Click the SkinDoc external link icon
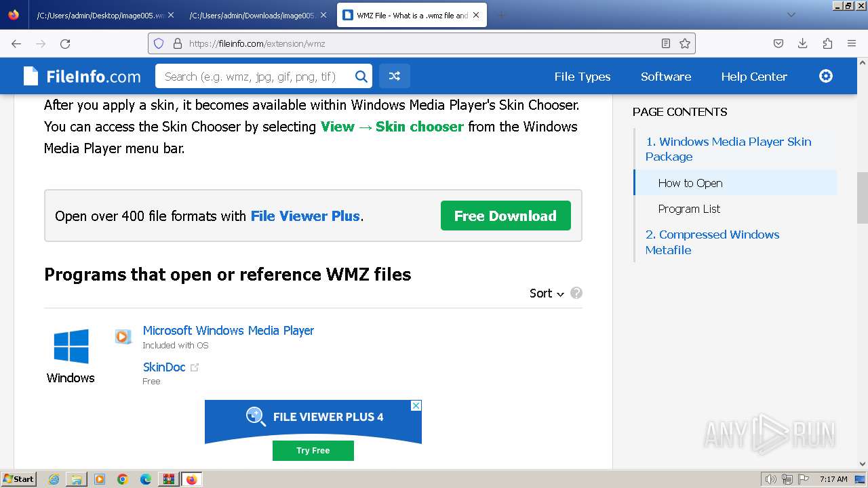 195,367
